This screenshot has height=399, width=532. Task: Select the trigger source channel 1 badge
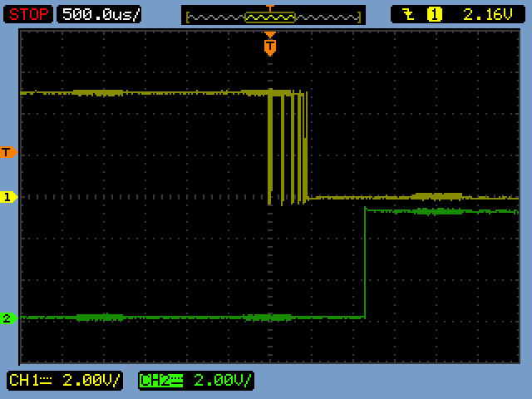[x=434, y=14]
